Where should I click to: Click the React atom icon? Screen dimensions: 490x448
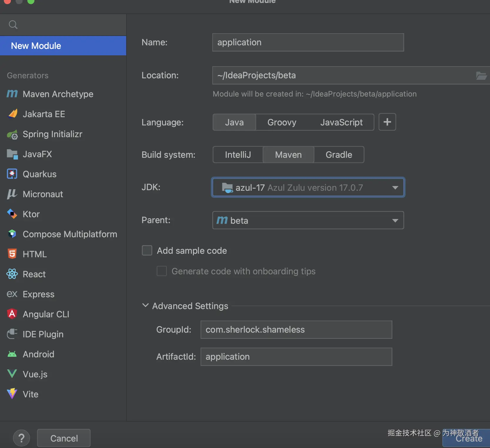click(12, 274)
